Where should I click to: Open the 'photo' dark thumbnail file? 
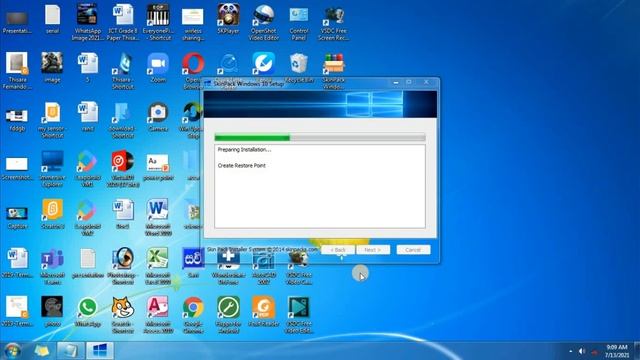pyautogui.click(x=52, y=312)
